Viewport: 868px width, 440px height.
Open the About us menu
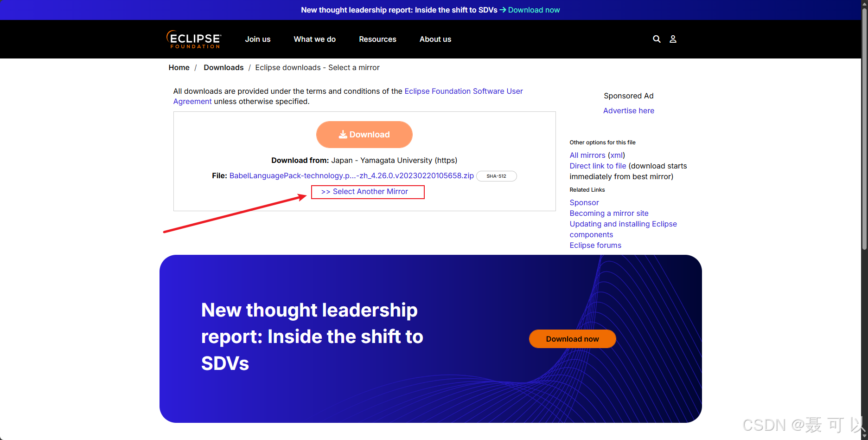(x=435, y=39)
